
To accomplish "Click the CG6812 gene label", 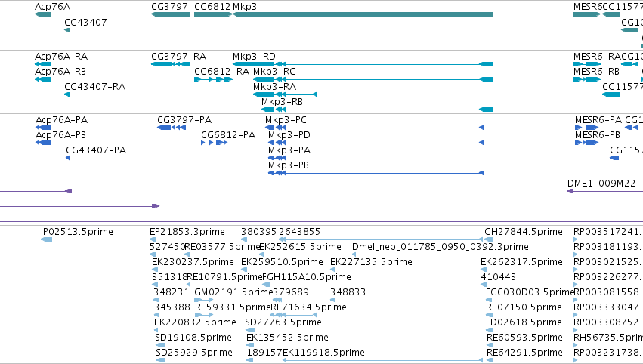I will 212,7.
